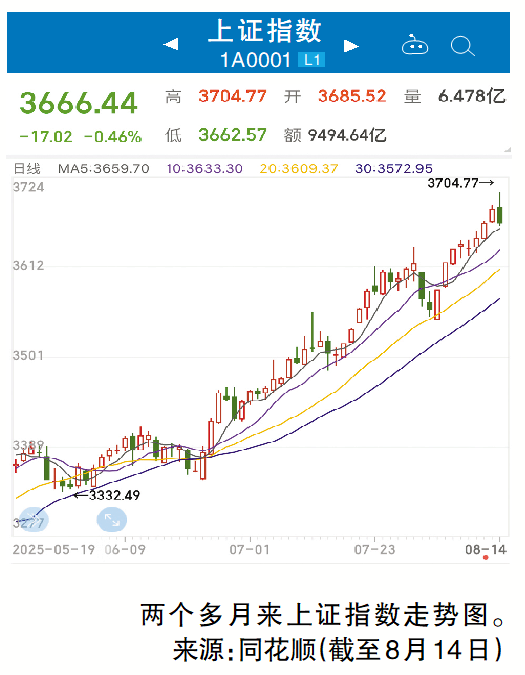Tap percent change -0.46%
The width and height of the screenshot is (525, 675).
113,137
